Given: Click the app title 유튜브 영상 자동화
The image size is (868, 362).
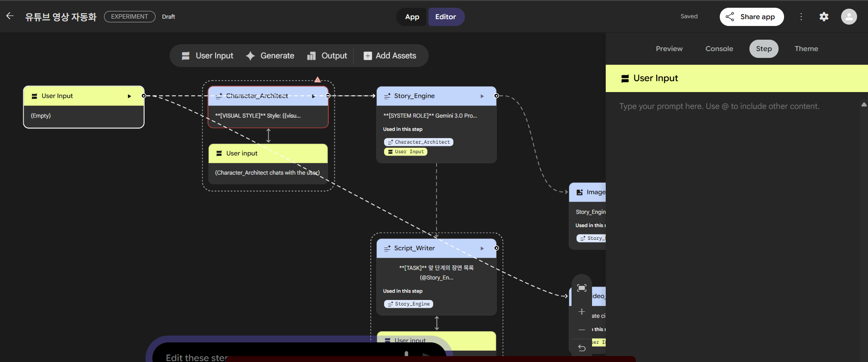Looking at the screenshot, I should 61,17.
